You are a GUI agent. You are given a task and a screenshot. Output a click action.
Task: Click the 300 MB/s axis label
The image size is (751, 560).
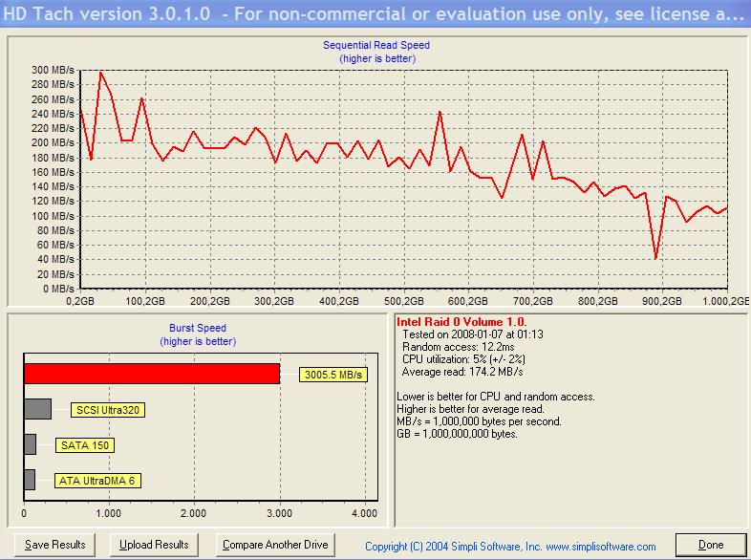point(53,70)
